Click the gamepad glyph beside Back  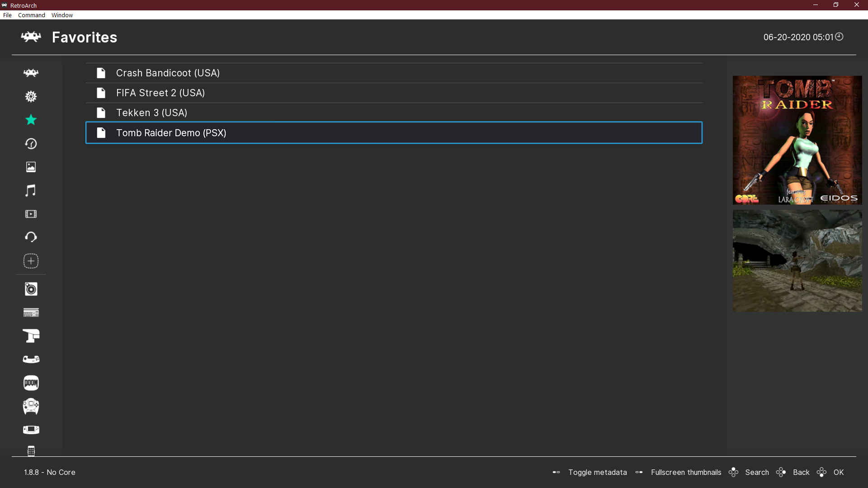(x=781, y=472)
